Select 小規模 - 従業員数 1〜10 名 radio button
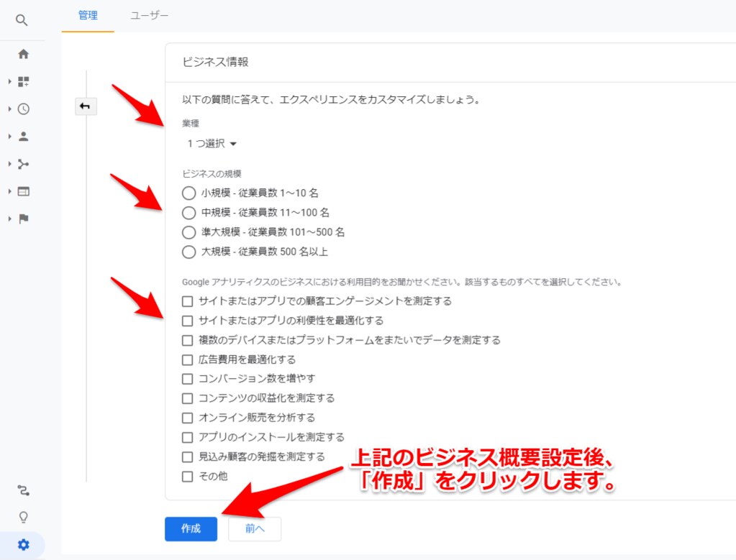 188,193
